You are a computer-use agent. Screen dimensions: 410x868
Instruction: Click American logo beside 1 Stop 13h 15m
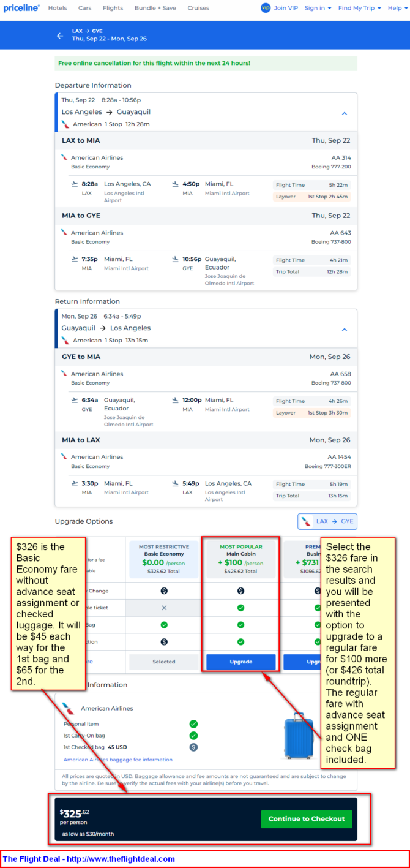(65, 340)
